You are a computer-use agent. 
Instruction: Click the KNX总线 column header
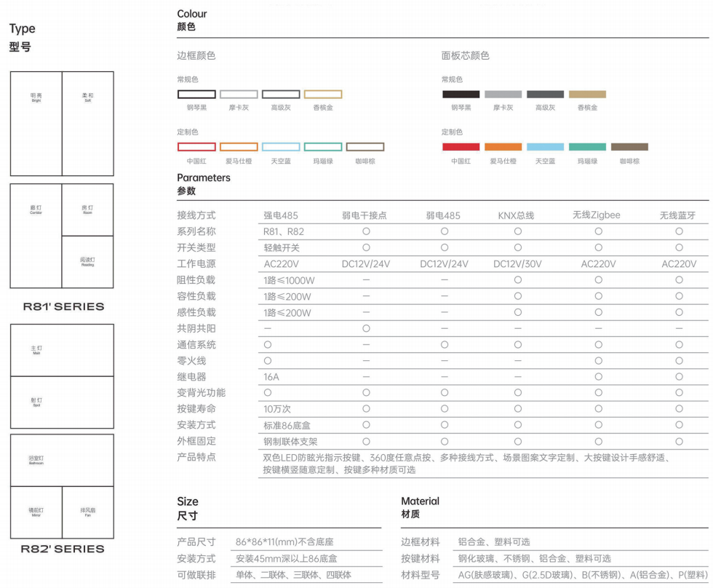(517, 215)
